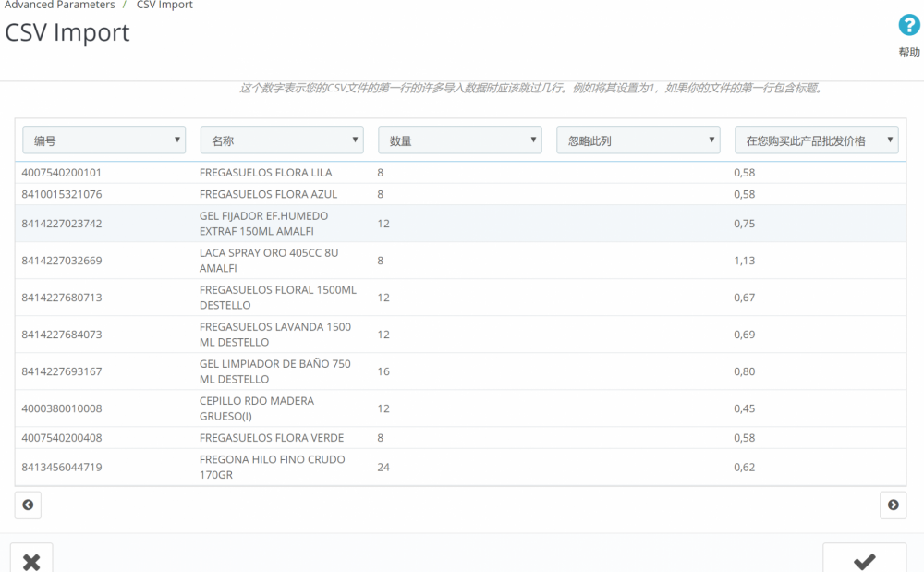The height and width of the screenshot is (572, 924).
Task: Click GEL FIJADOR EF.HUMEDO product name
Action: [263, 224]
